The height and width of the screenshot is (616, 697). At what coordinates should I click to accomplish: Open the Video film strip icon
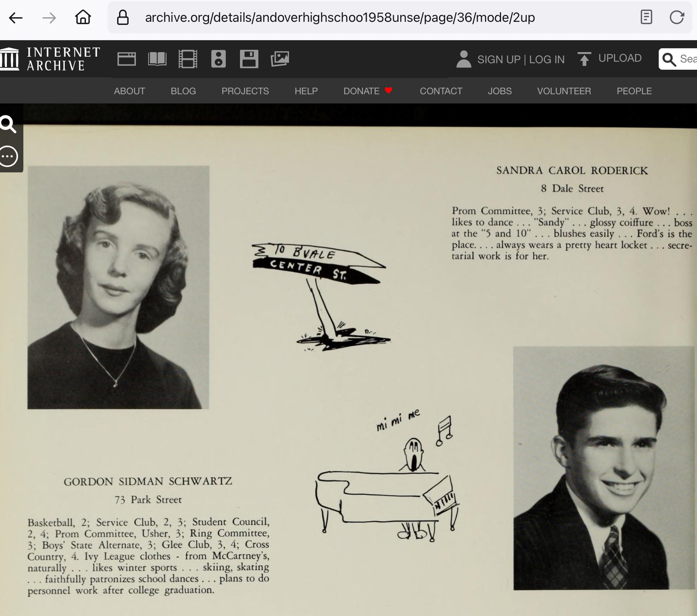click(x=188, y=59)
